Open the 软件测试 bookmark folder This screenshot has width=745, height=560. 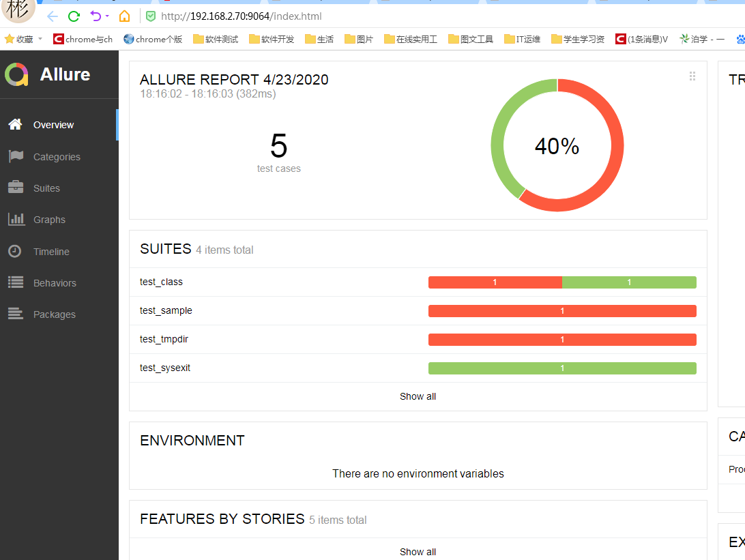click(x=215, y=39)
